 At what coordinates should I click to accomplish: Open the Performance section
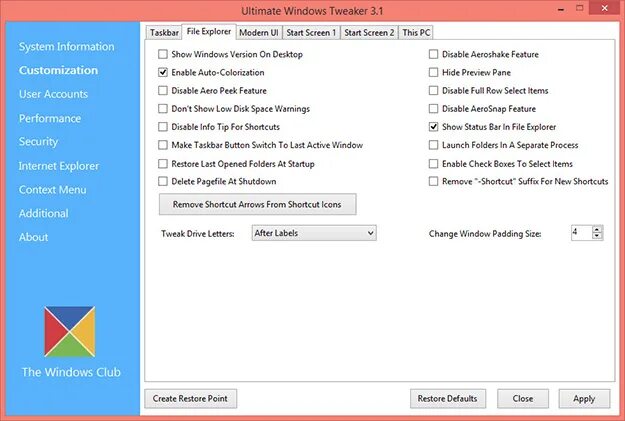pyautogui.click(x=50, y=118)
